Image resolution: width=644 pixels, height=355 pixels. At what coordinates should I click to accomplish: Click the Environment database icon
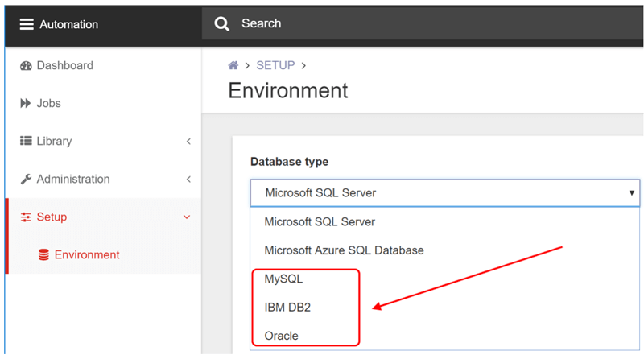43,254
